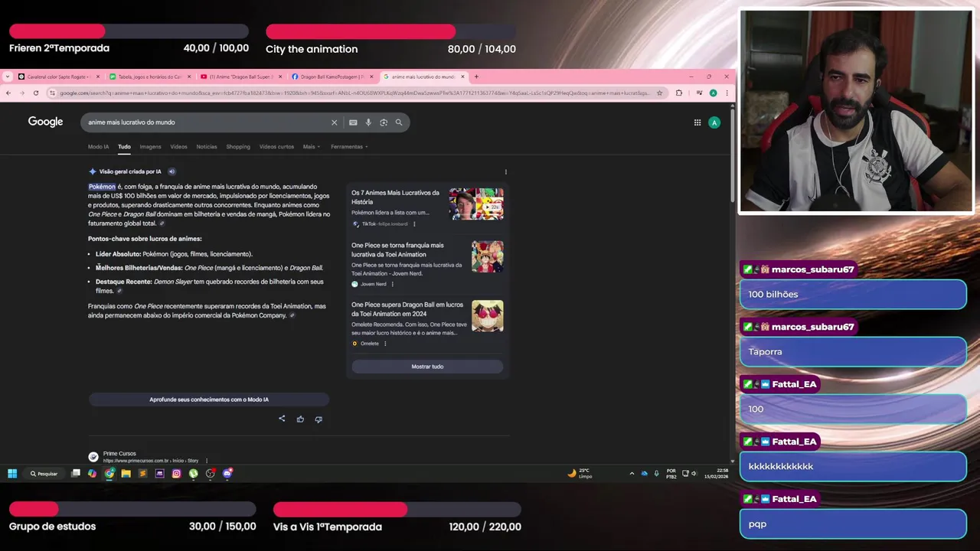Click the City the animation progress bar
980x551 pixels.
pyautogui.click(x=390, y=31)
